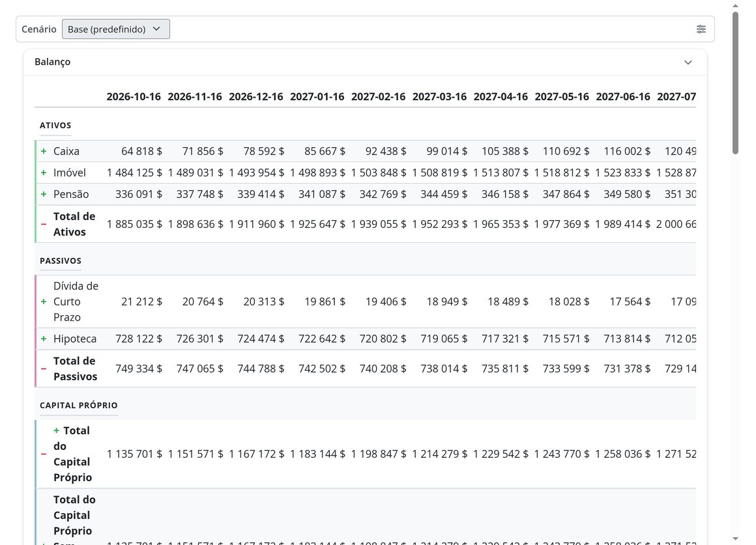Expand the Caixa row
This screenshot has height=545, width=756.
[44, 151]
